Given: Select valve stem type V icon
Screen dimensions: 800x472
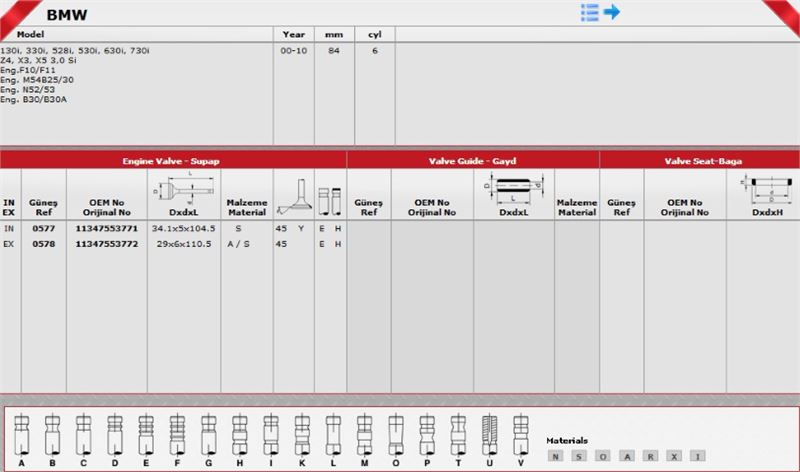Looking at the screenshot, I should click(520, 435).
